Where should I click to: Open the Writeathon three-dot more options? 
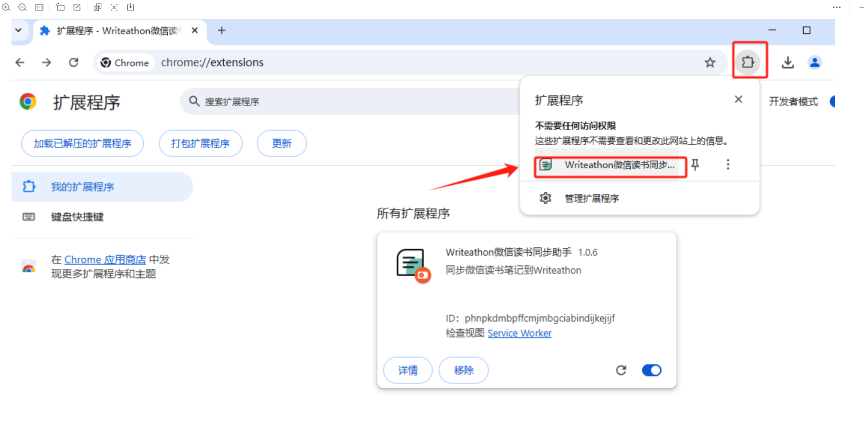(x=728, y=164)
